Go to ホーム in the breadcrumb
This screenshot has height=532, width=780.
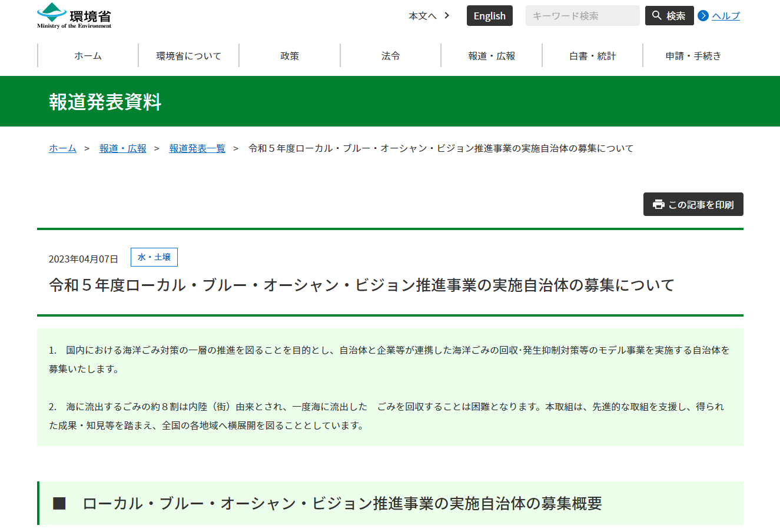point(62,148)
